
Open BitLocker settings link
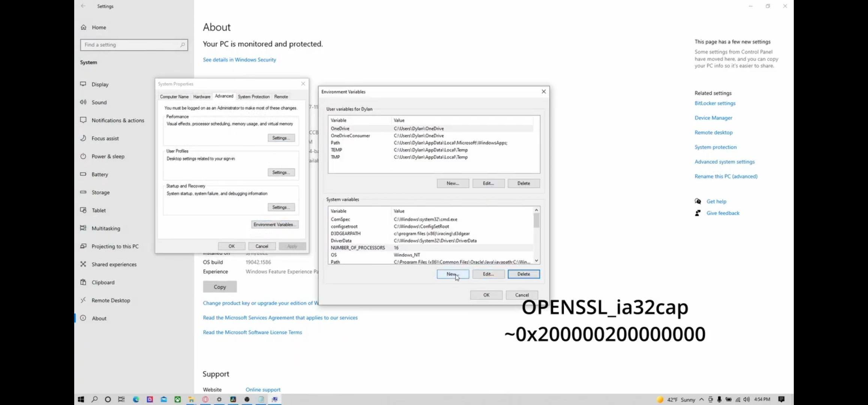(715, 103)
